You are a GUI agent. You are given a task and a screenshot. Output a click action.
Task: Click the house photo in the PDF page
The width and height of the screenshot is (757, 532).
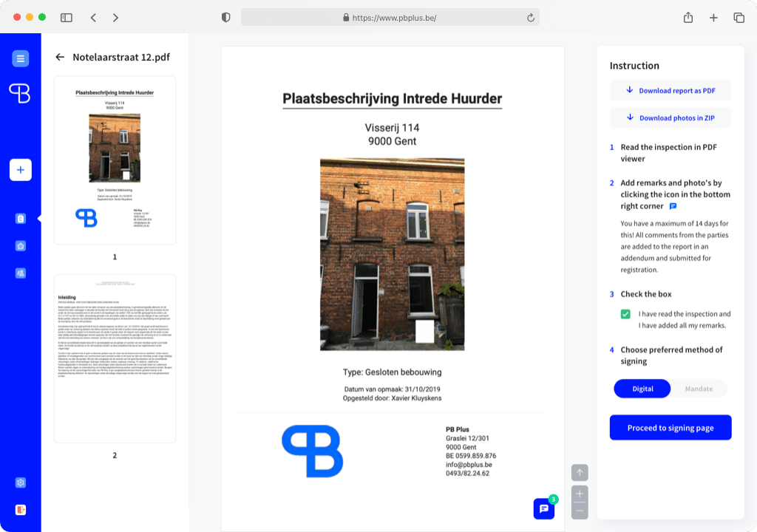coord(392,254)
